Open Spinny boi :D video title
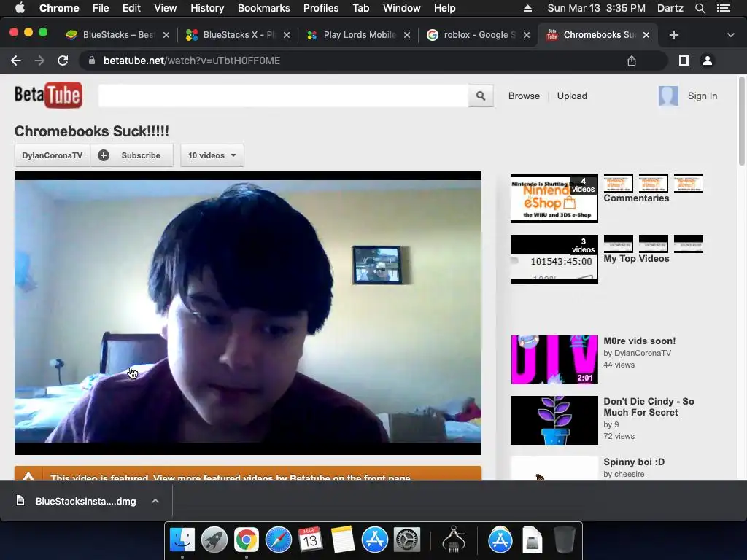 634,462
